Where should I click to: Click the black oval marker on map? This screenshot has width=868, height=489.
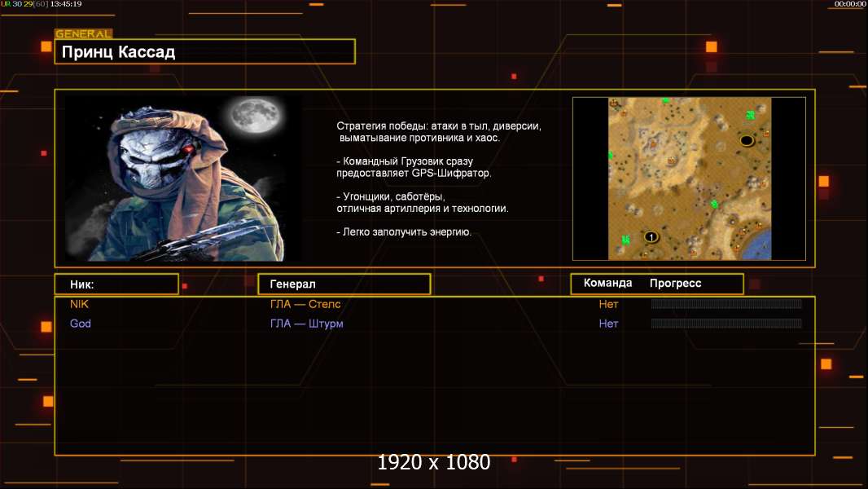pyautogui.click(x=746, y=141)
